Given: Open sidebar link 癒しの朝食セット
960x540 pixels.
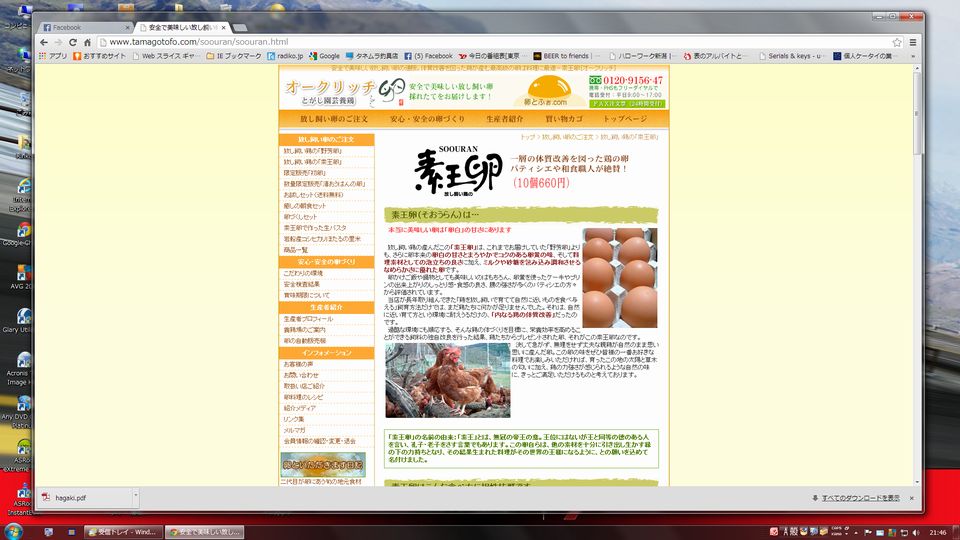Looking at the screenshot, I should tap(305, 206).
